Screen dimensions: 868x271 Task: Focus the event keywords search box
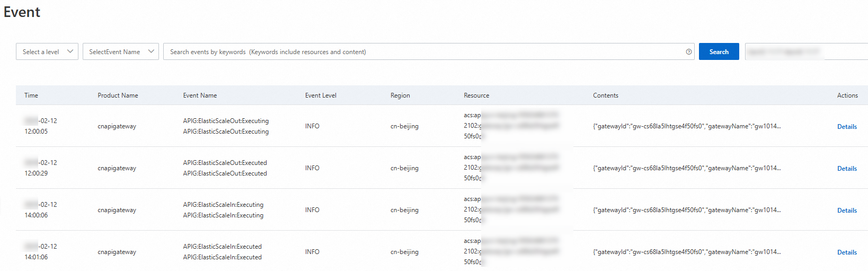[424, 52]
